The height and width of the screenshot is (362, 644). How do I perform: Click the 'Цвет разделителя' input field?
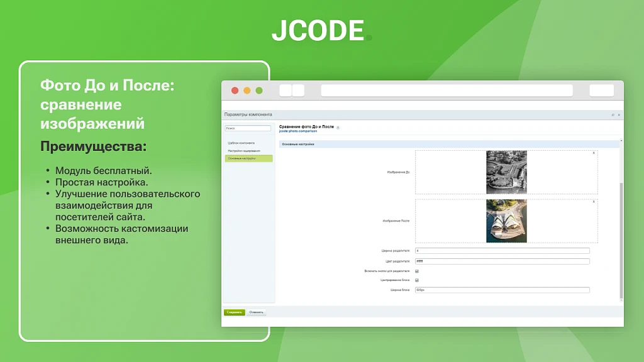click(x=502, y=261)
